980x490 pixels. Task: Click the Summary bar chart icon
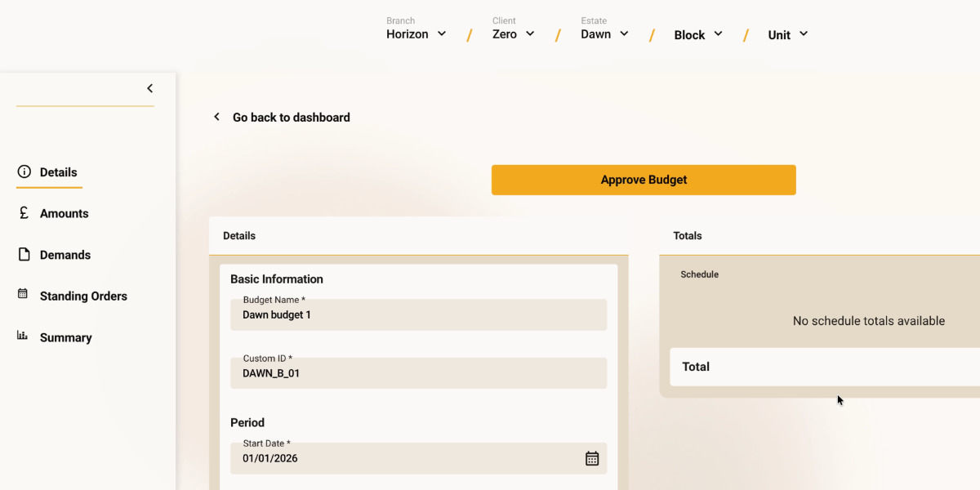(x=23, y=336)
